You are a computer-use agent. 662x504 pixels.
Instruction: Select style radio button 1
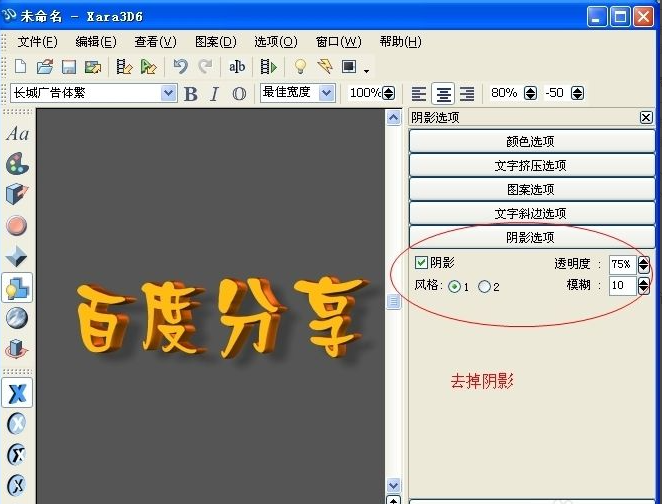[x=455, y=287]
